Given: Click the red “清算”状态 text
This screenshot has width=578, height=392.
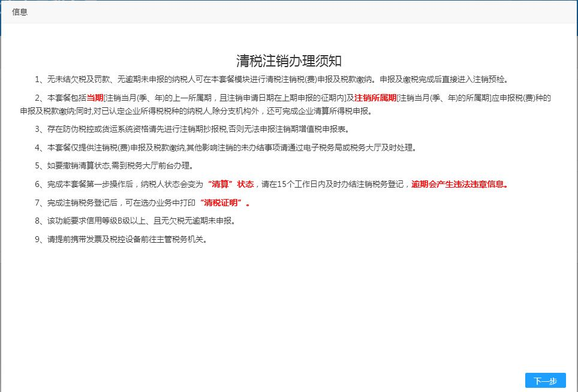Looking at the screenshot, I should 231,184.
